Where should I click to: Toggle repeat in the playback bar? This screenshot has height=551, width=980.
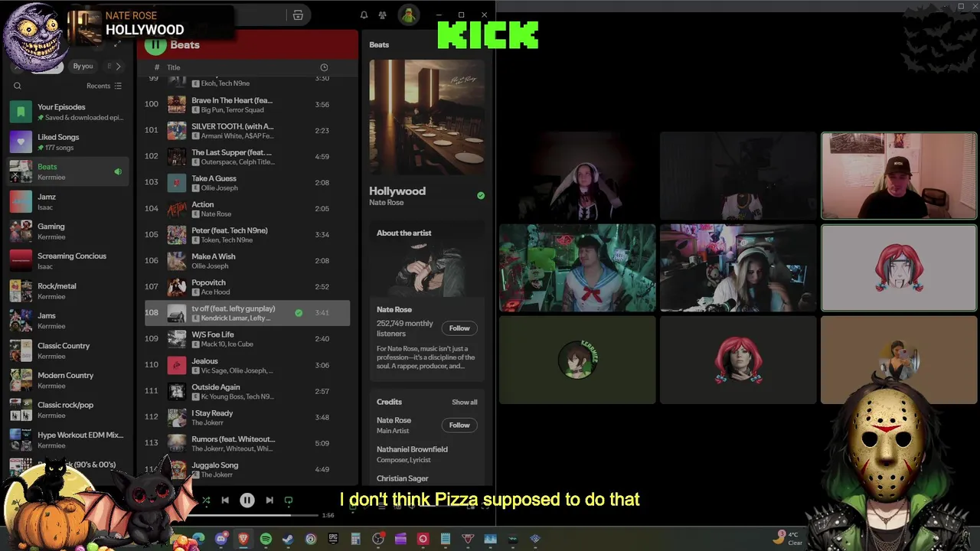(289, 500)
